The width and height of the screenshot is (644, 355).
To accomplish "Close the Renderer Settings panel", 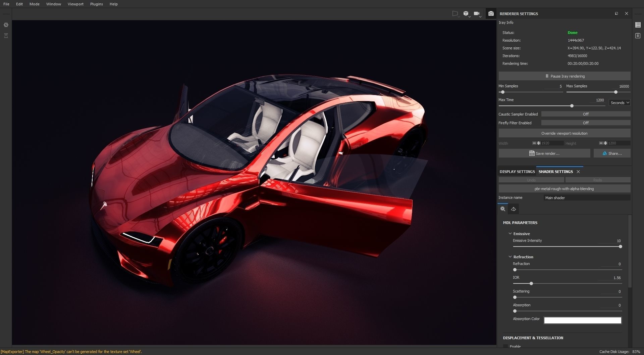I will (627, 13).
